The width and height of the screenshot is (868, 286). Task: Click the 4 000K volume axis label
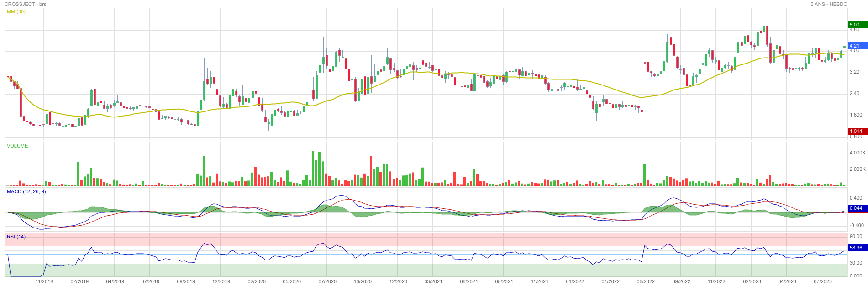(x=857, y=153)
